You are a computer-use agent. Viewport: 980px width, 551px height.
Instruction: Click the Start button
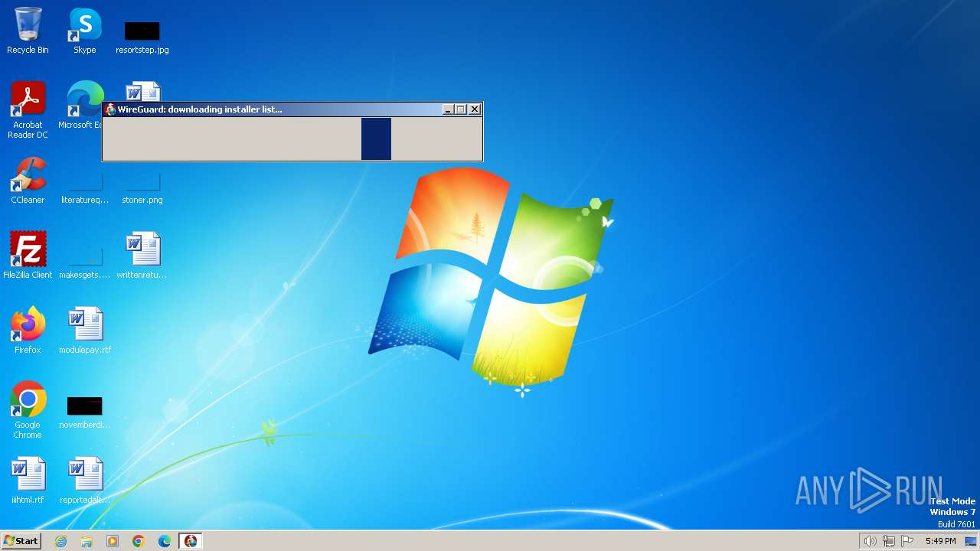21,540
